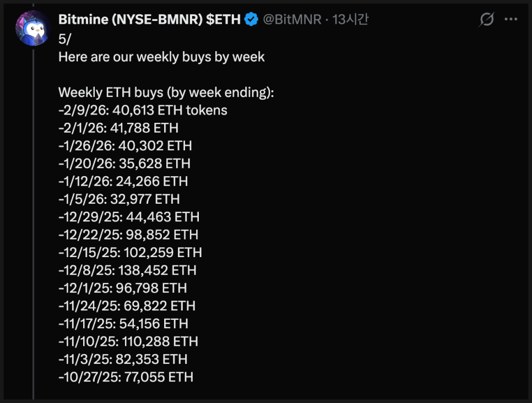The width and height of the screenshot is (532, 403).
Task: Click the "5/" thread number text
Action: (66, 39)
